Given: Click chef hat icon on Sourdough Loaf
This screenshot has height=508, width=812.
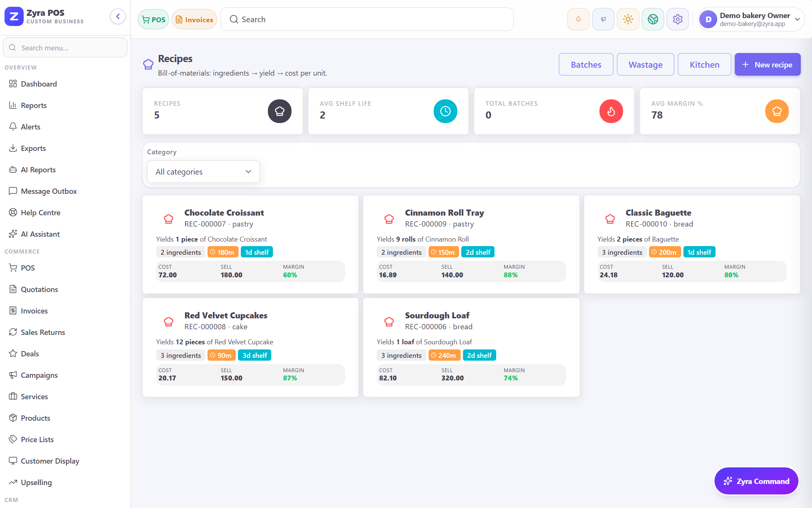Looking at the screenshot, I should pos(389,321).
